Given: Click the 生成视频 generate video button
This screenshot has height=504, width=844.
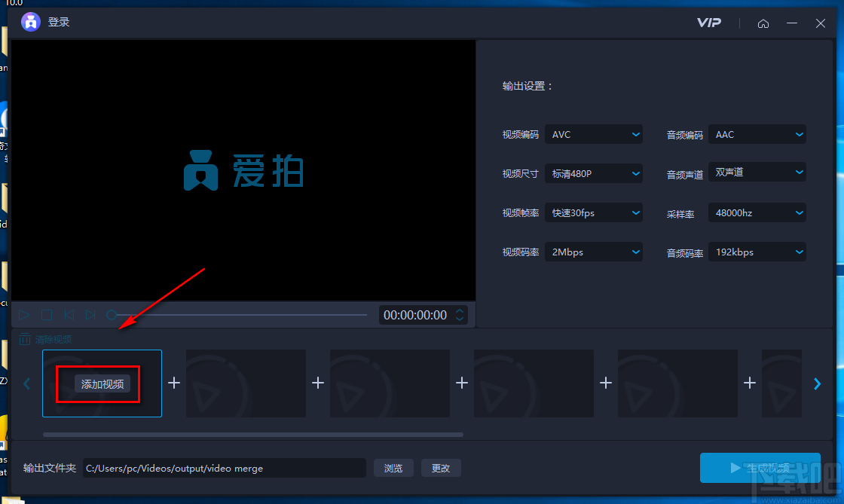Looking at the screenshot, I should (760, 468).
